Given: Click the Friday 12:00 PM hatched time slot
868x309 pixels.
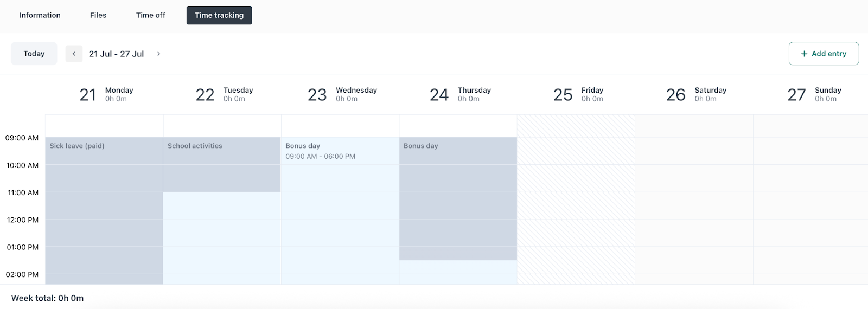Looking at the screenshot, I should click(x=576, y=233).
